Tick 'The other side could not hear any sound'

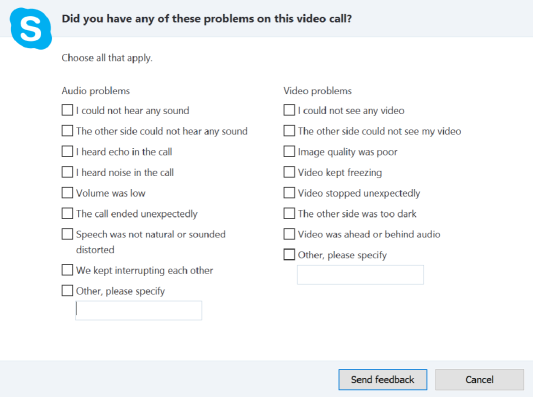(x=67, y=131)
